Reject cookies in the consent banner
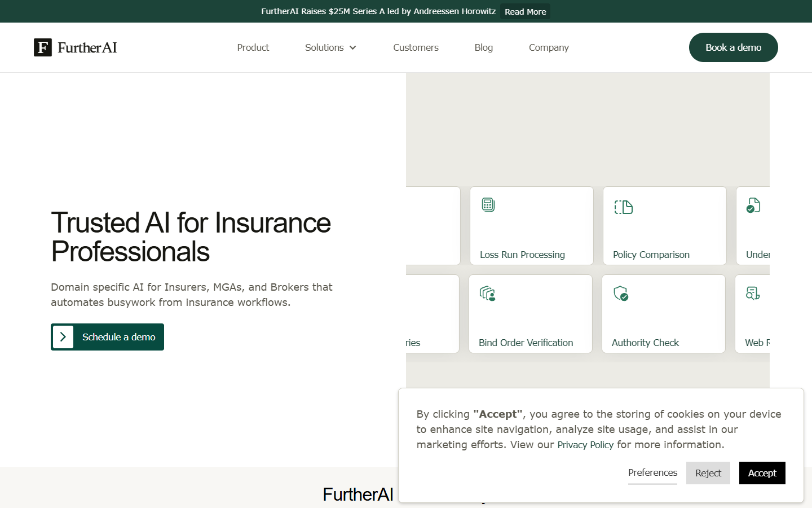This screenshot has width=812, height=508. 708,473
